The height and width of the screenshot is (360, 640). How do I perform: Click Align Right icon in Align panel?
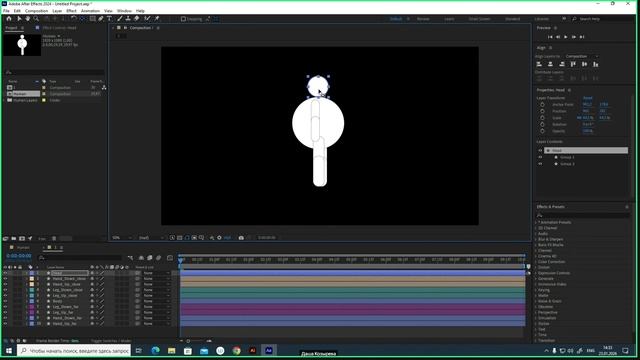(562, 64)
